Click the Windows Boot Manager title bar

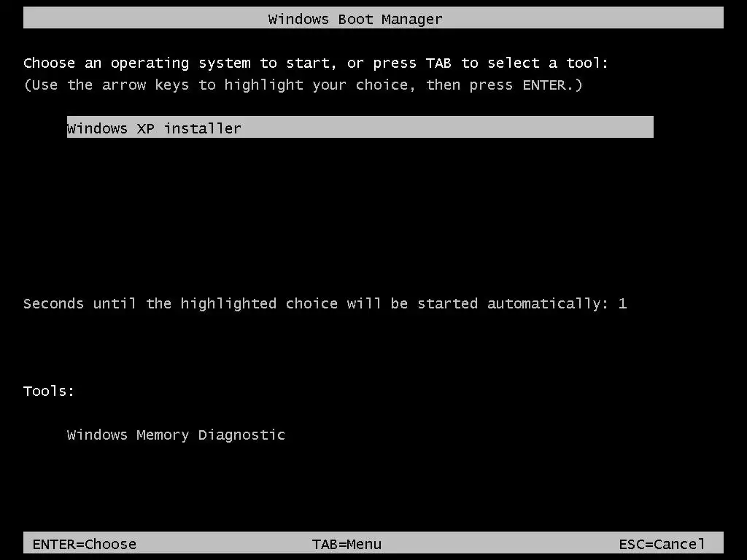point(373,18)
